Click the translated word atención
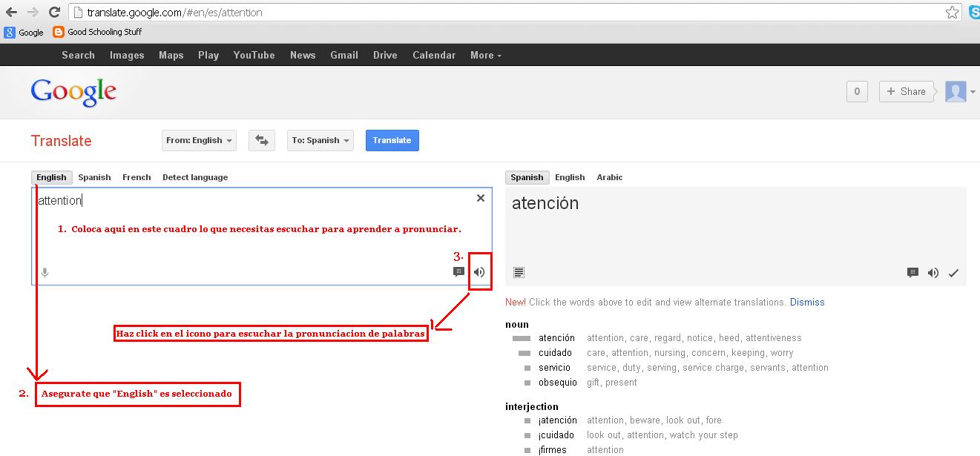This screenshot has height=456, width=980. click(x=545, y=203)
